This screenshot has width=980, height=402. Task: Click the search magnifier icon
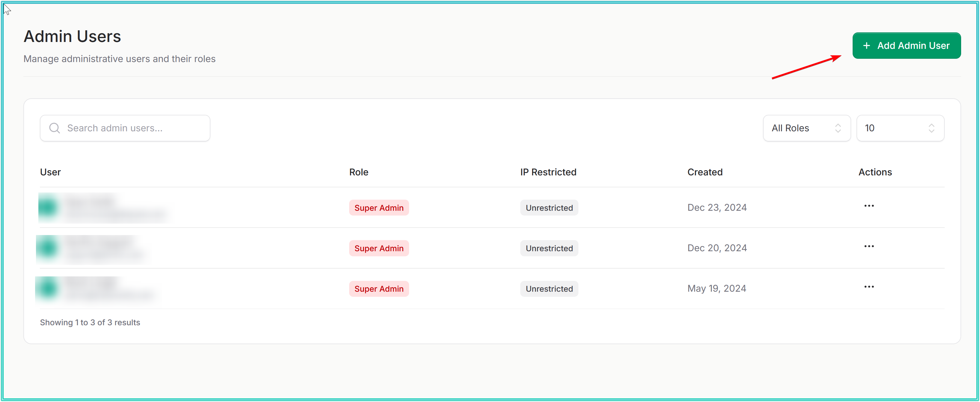[55, 128]
